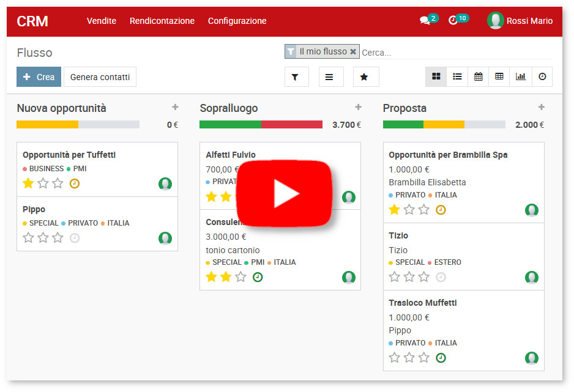
Task: Click the Crea button
Action: (x=39, y=77)
